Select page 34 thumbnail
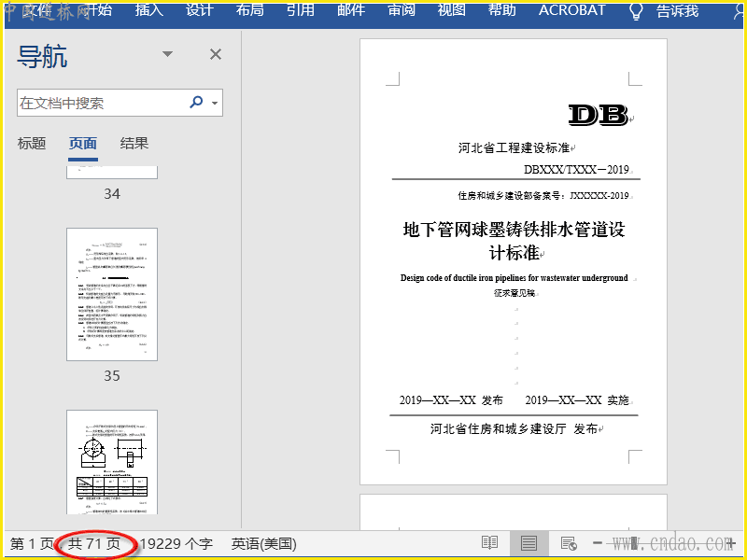This screenshot has height=560, width=747. (112, 173)
